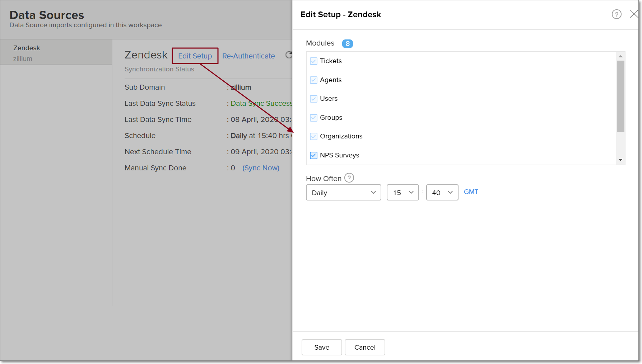Screen dimensions: 642x364
Task: Toggle the Organizations module checkbox
Action: [313, 136]
